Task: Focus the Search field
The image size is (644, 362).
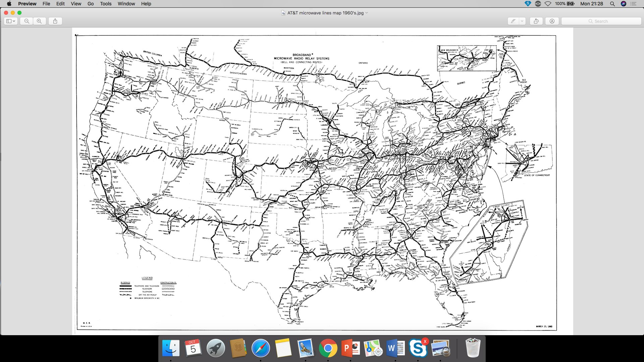Action: [601, 21]
